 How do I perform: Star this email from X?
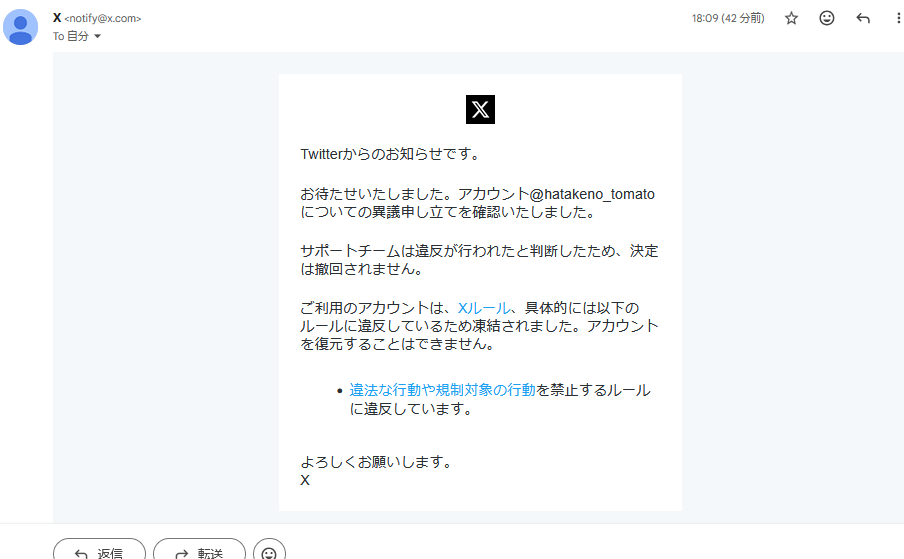tap(791, 18)
